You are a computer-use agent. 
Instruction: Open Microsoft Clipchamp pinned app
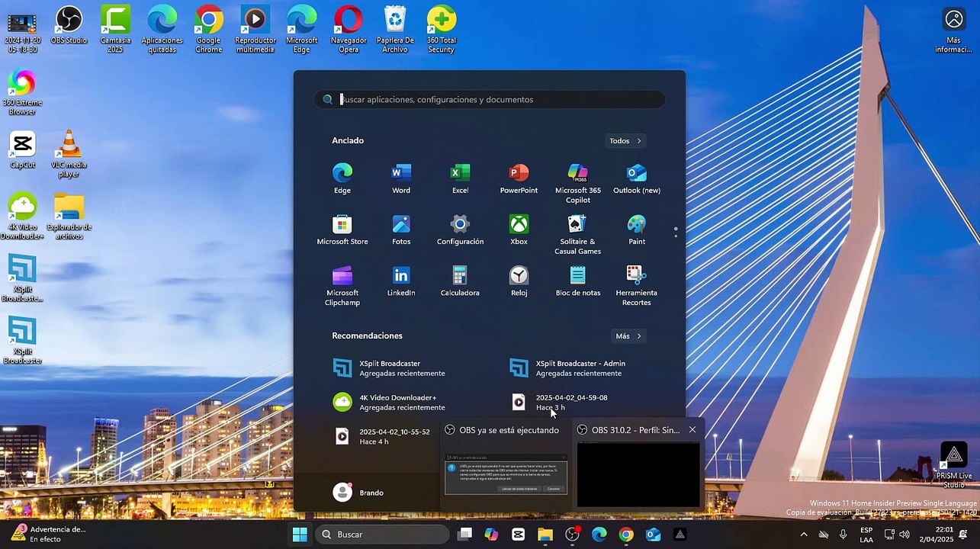(x=342, y=286)
